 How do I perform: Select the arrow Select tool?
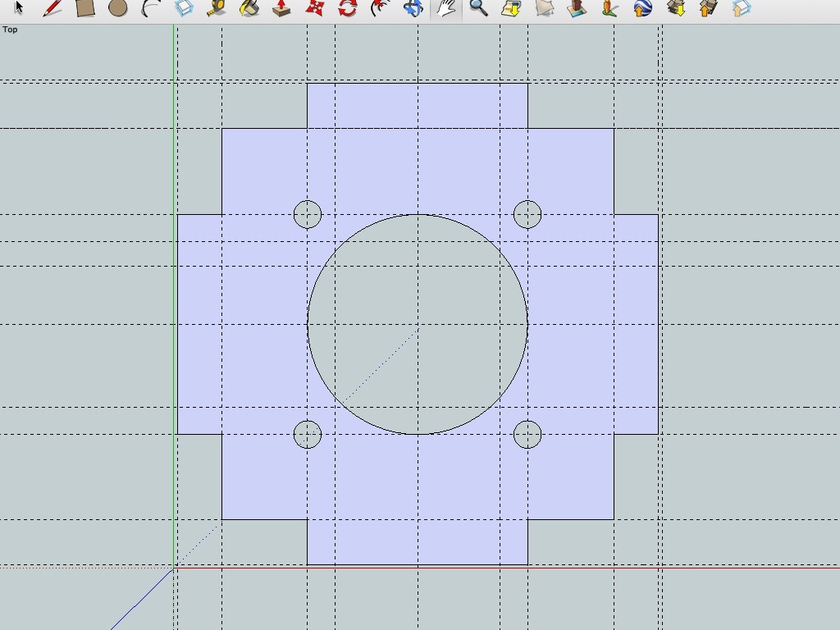point(20,7)
